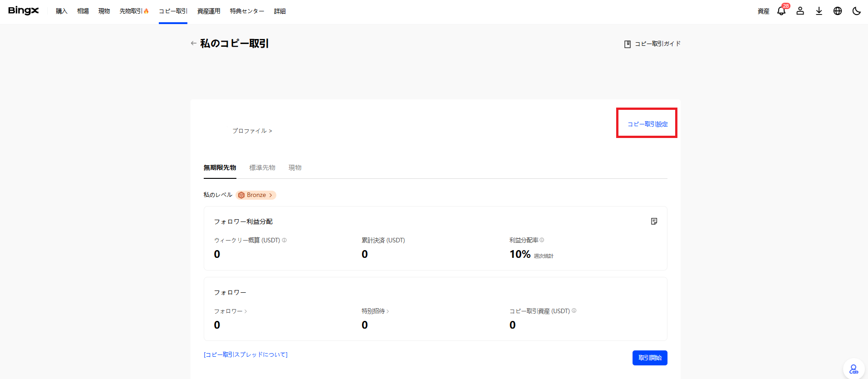Screen dimensions: 868x379
Task: Click the BingX logo
Action: click(x=24, y=11)
